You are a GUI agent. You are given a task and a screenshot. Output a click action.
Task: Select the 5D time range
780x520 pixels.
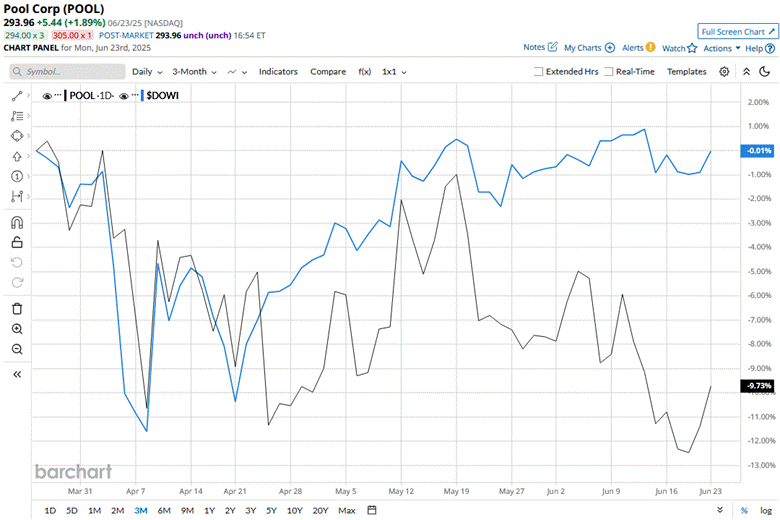tap(72, 511)
